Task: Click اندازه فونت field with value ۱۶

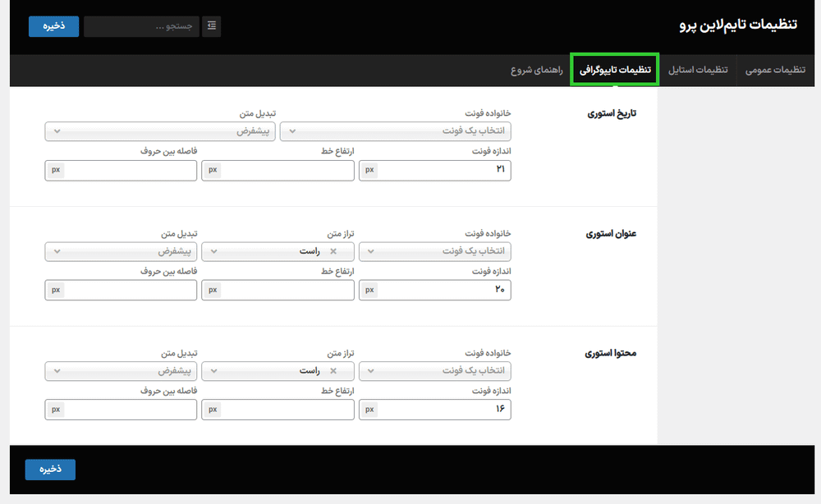Action: (x=434, y=410)
